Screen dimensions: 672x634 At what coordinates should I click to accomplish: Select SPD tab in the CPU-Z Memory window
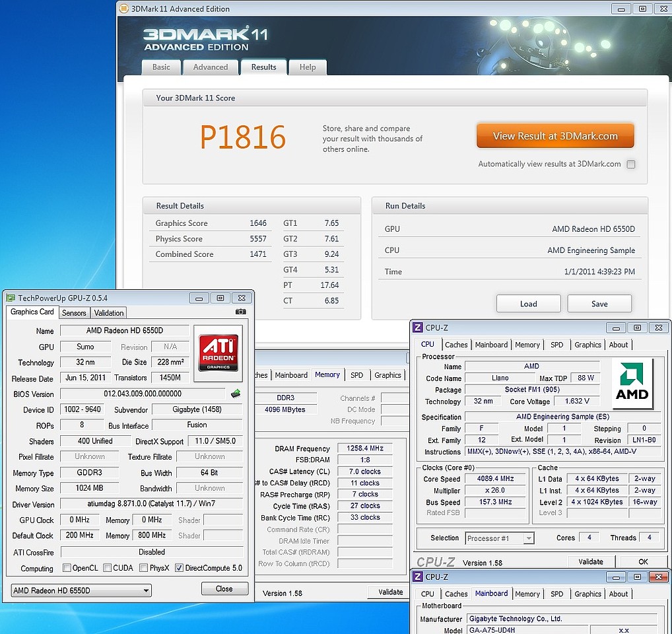(356, 375)
